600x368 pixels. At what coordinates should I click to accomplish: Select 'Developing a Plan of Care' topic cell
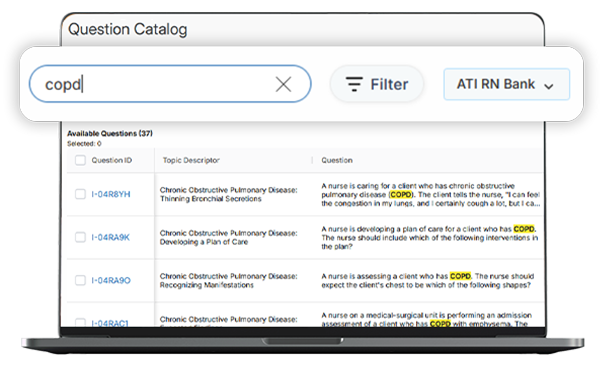228,238
